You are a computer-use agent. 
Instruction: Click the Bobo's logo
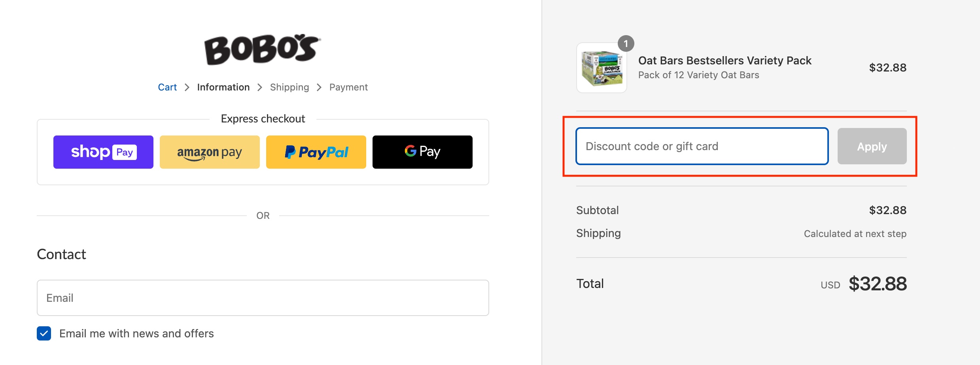(x=262, y=49)
